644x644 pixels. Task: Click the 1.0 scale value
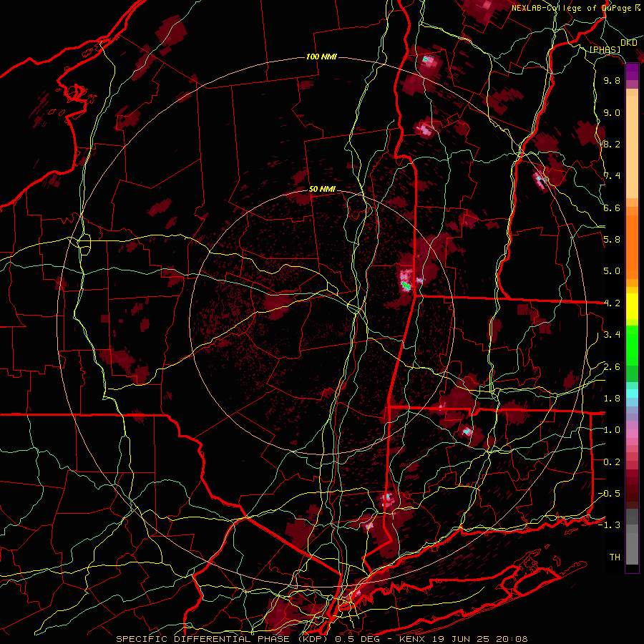[x=612, y=430]
